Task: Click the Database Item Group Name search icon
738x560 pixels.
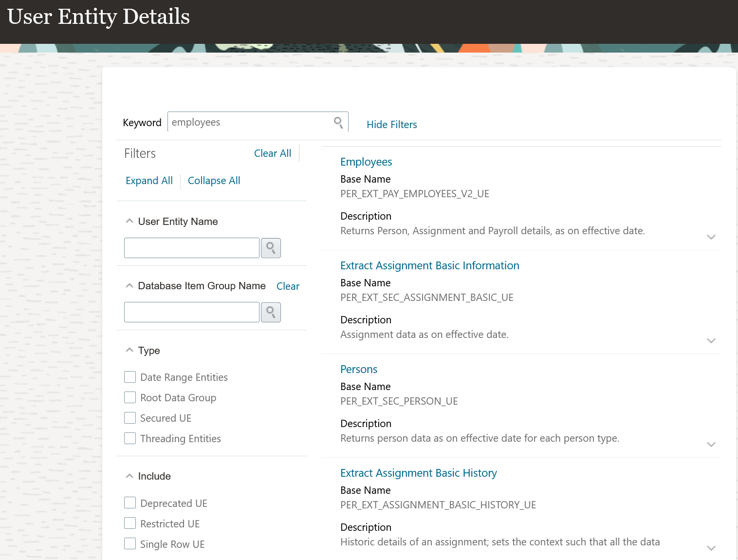Action: 271,312
